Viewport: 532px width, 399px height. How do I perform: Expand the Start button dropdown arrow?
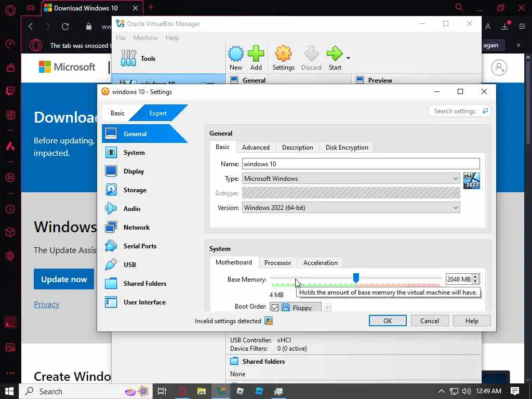click(348, 58)
